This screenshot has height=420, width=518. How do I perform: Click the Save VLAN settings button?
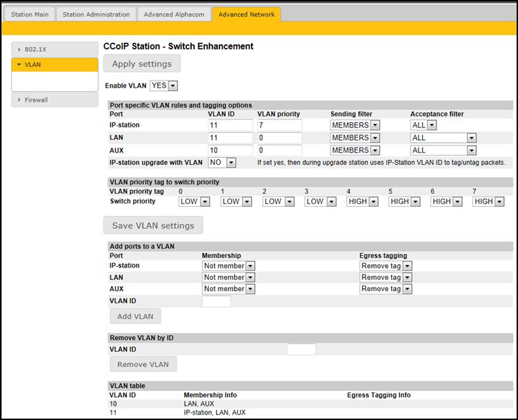[153, 226]
